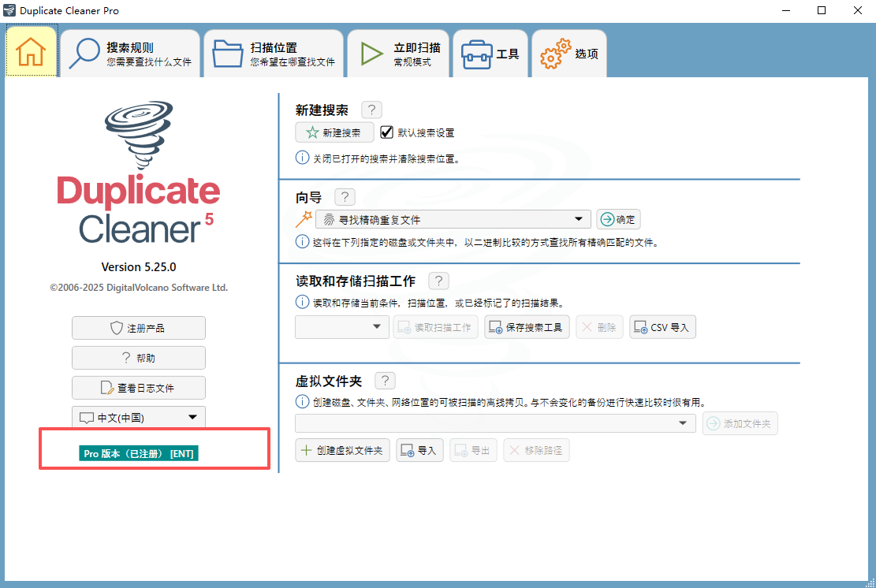The height and width of the screenshot is (588, 876).
Task: Click the help question mark beside 向导
Action: 344,196
